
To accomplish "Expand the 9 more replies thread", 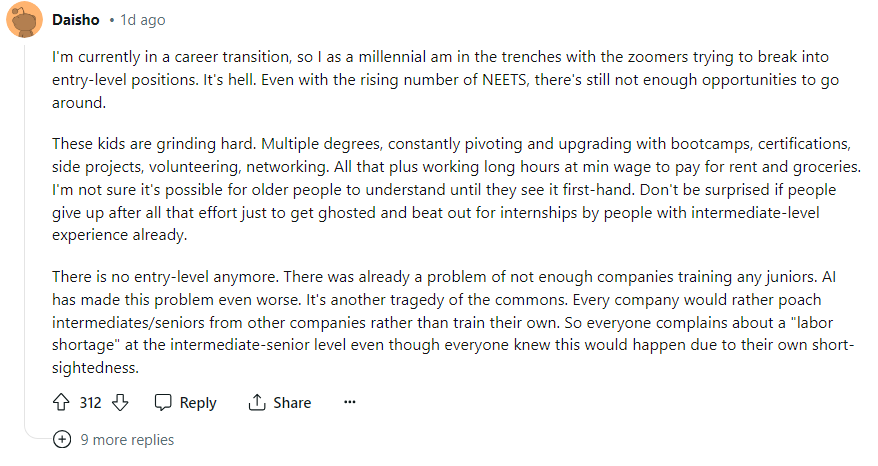I will tap(127, 440).
